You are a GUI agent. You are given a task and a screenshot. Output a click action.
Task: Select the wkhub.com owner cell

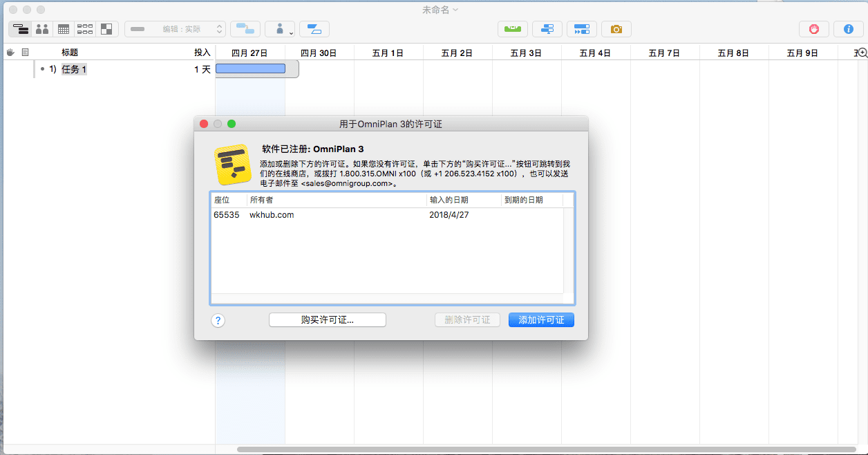click(272, 215)
